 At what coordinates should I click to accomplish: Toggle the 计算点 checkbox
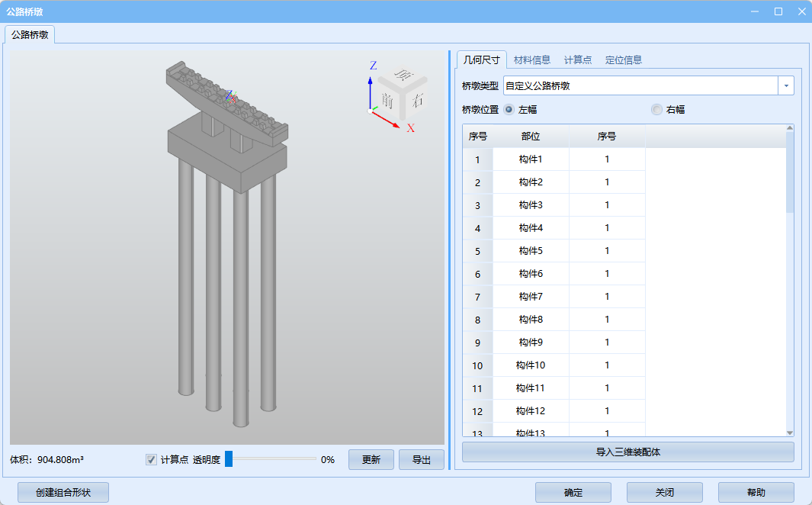tap(151, 460)
